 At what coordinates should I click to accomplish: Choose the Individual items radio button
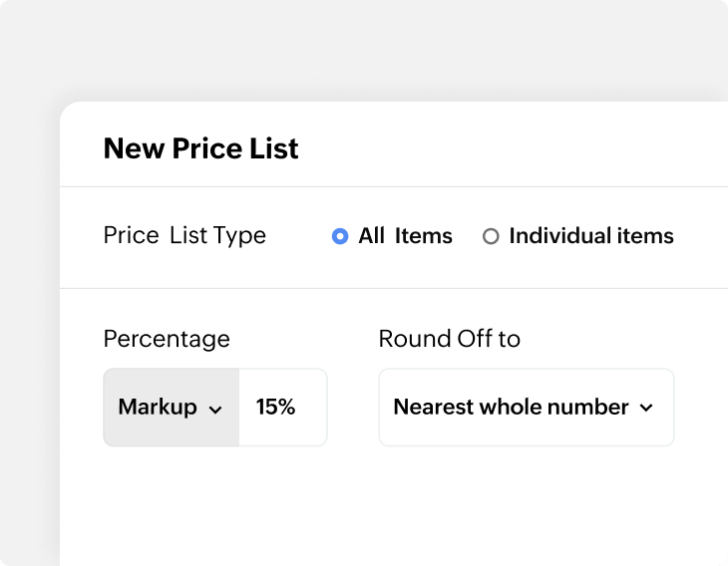pos(491,237)
